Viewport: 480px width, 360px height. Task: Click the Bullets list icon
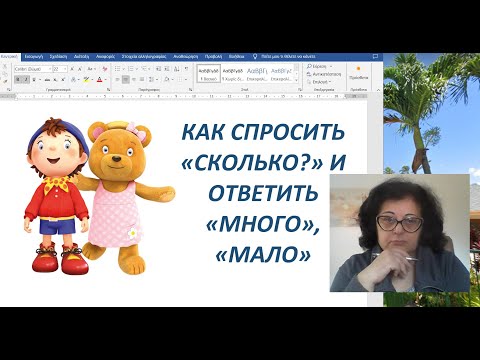(x=117, y=69)
